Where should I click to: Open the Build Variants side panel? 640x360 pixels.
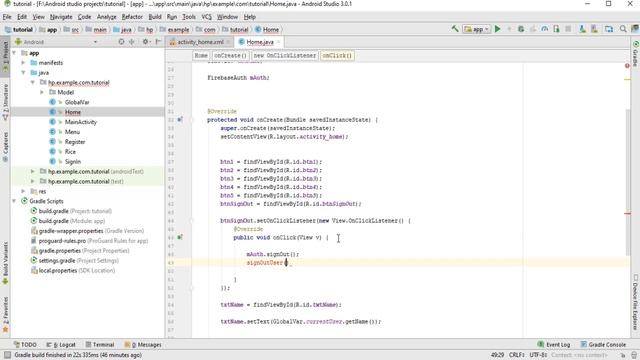coord(5,262)
